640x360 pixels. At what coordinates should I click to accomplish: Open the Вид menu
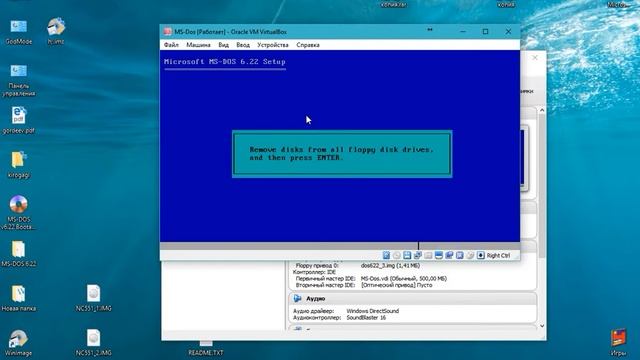(223, 45)
